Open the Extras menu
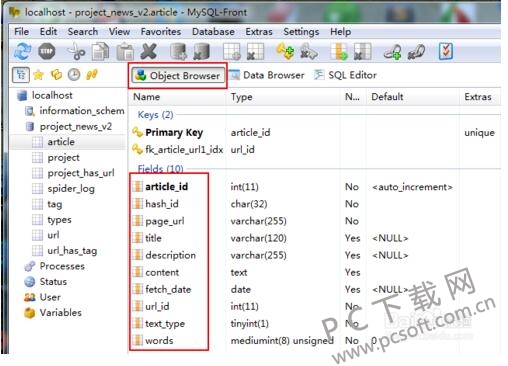This screenshot has height=366, width=508. (x=259, y=32)
